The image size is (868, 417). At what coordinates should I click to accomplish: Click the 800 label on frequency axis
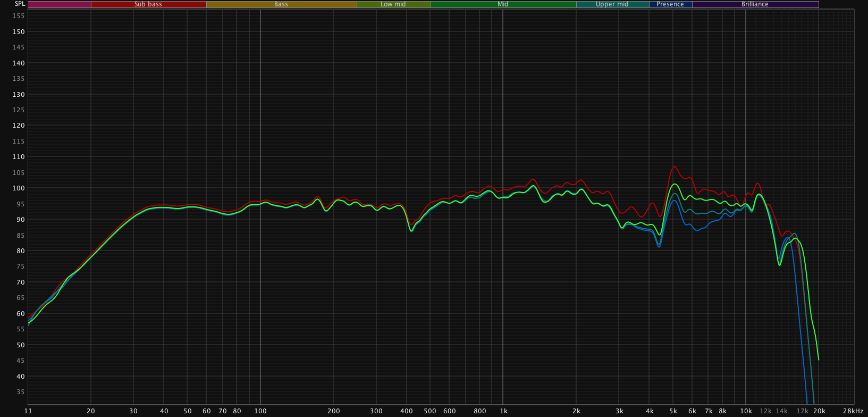pyautogui.click(x=479, y=411)
